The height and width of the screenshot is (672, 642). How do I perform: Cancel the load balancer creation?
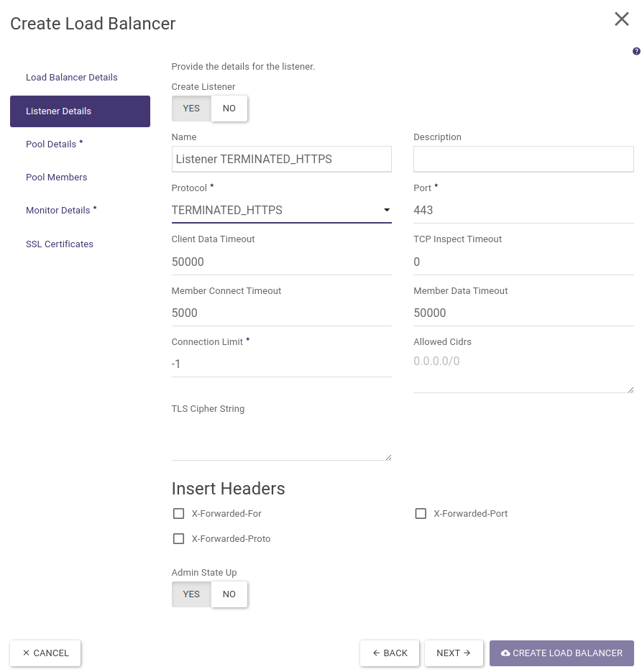pyautogui.click(x=45, y=653)
